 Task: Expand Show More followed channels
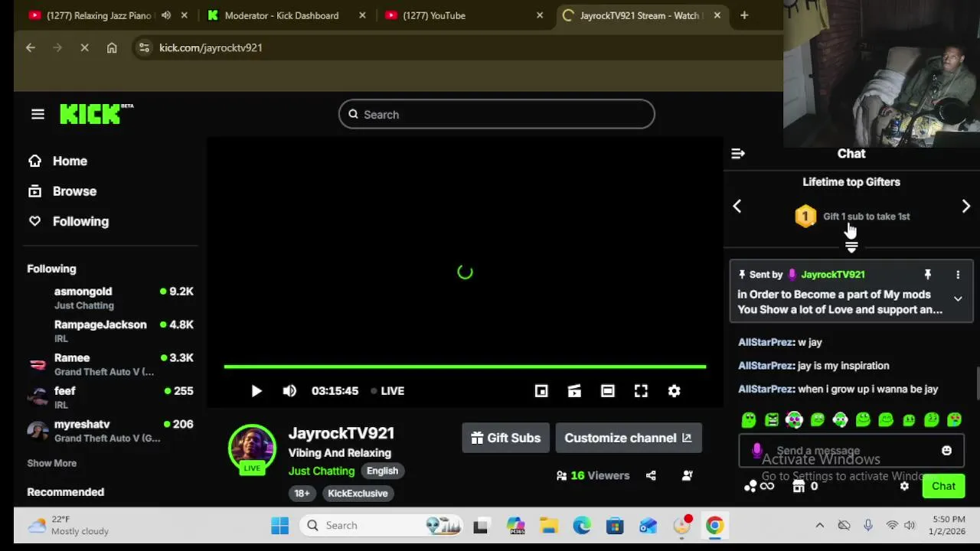point(51,463)
